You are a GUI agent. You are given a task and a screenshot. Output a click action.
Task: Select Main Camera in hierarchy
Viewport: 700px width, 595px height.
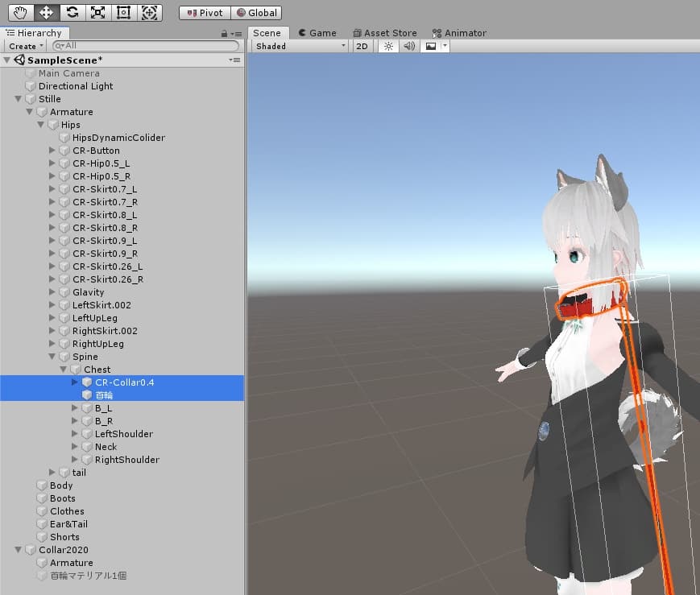(69, 73)
